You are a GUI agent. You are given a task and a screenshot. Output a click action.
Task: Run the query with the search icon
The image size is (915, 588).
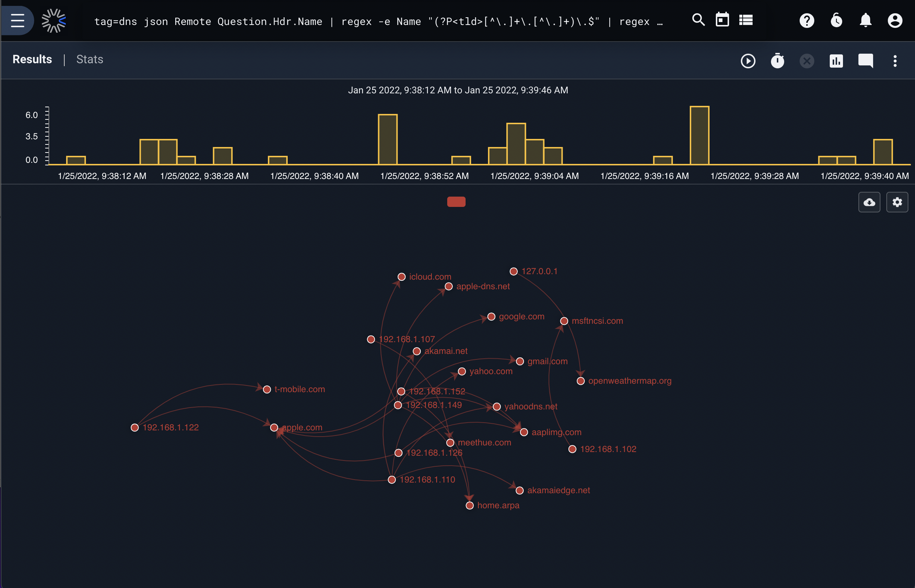[698, 20]
